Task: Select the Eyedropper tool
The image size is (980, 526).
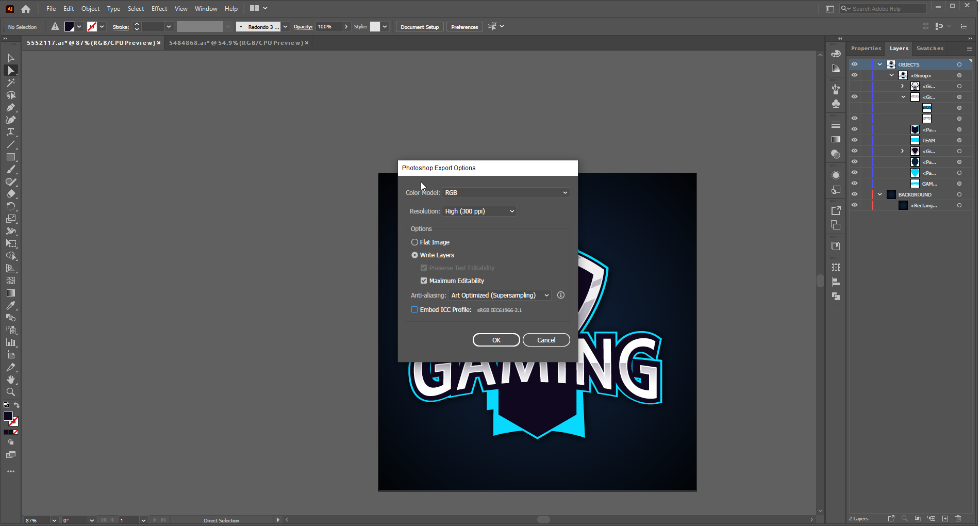Action: point(11,306)
